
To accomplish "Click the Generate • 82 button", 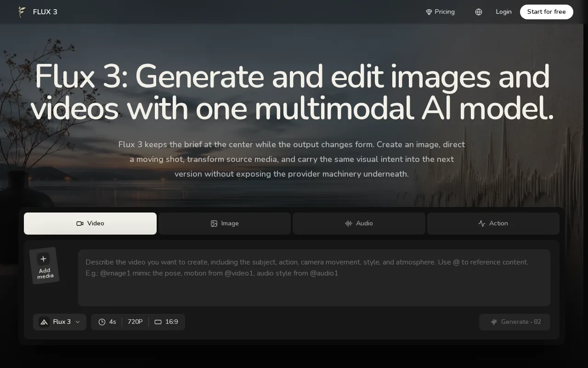I will click(514, 322).
